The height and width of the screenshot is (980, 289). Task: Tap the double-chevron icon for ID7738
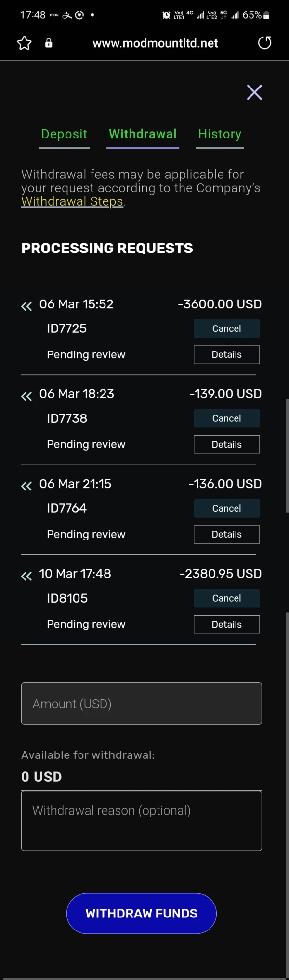pyautogui.click(x=26, y=396)
